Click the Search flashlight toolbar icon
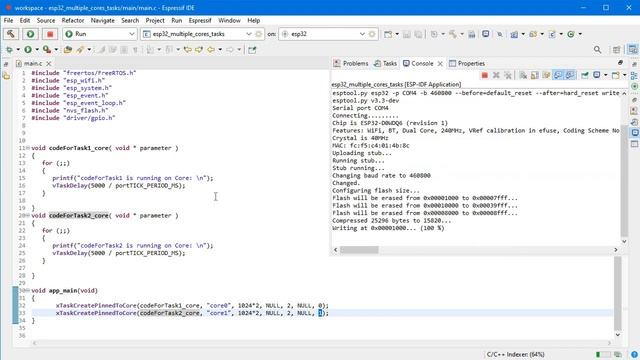 [80, 50]
